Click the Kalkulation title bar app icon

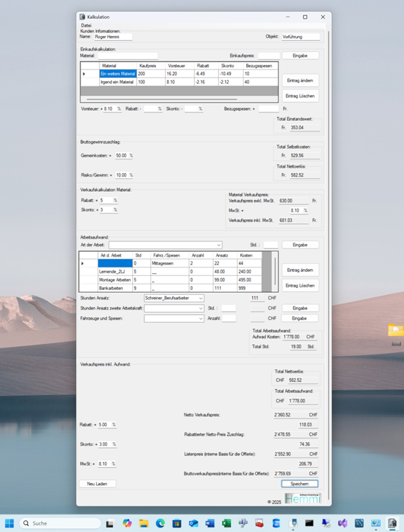[82, 17]
